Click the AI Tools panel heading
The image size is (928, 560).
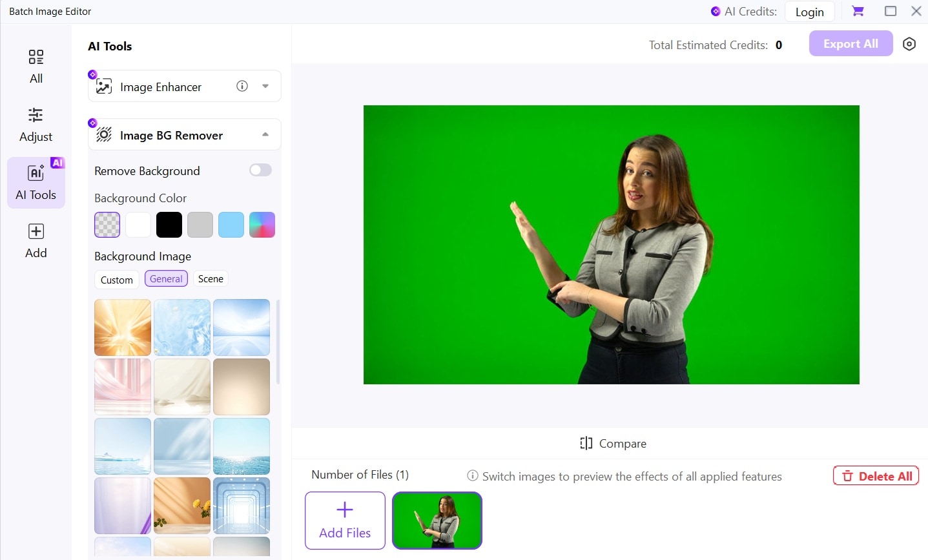[x=110, y=47]
